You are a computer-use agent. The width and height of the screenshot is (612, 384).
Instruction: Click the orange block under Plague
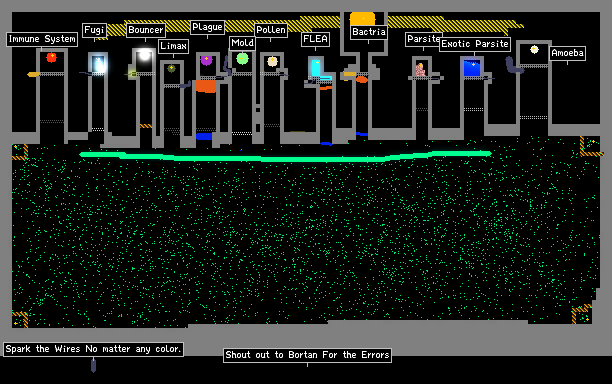[206, 86]
